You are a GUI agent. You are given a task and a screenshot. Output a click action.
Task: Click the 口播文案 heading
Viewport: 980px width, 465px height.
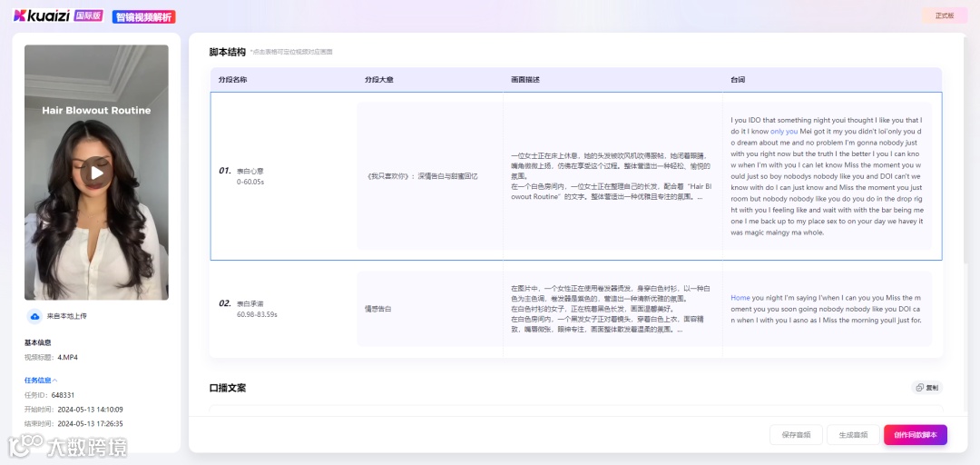coord(228,388)
